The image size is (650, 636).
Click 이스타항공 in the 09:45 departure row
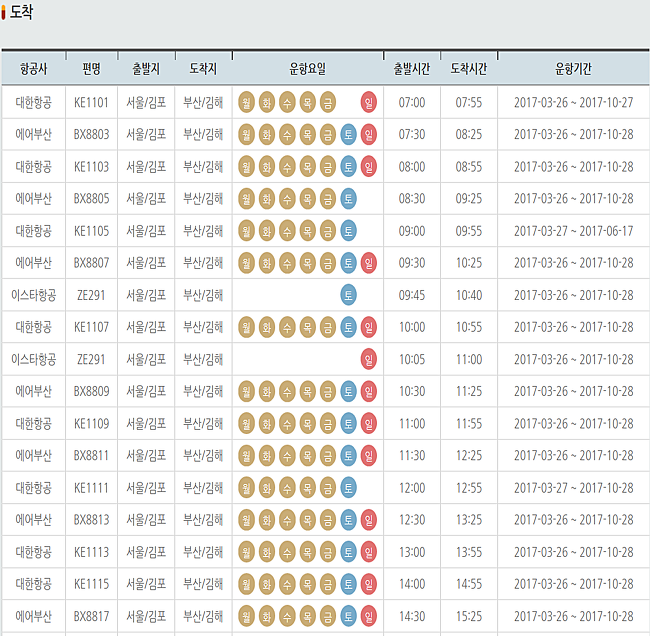pyautogui.click(x=34, y=295)
